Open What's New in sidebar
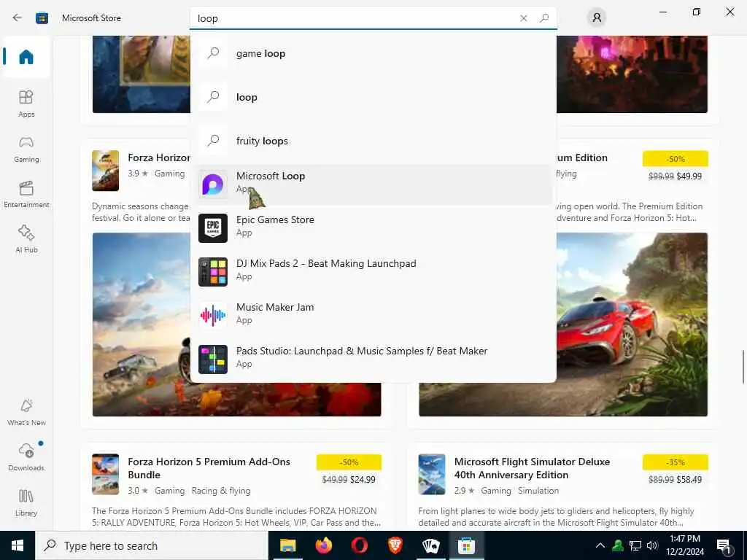This screenshot has width=747, height=560. coord(26,412)
